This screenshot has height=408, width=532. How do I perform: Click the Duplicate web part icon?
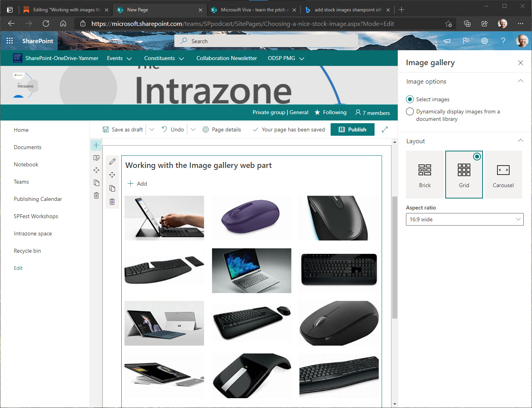click(112, 188)
